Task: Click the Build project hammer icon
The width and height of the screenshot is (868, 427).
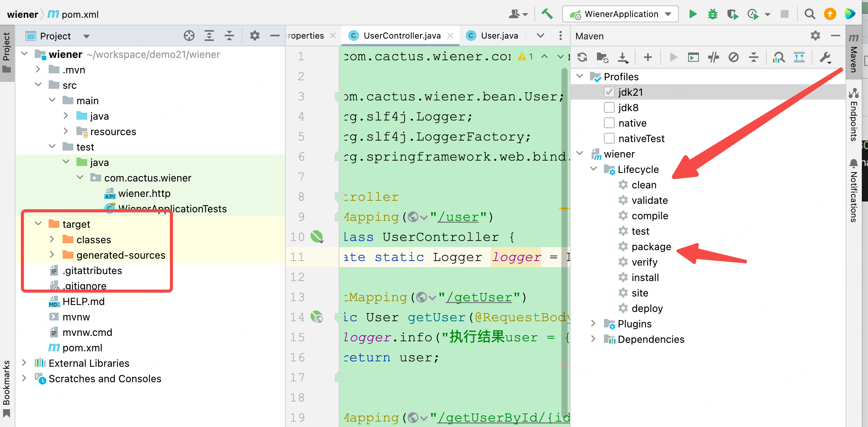Action: point(547,14)
